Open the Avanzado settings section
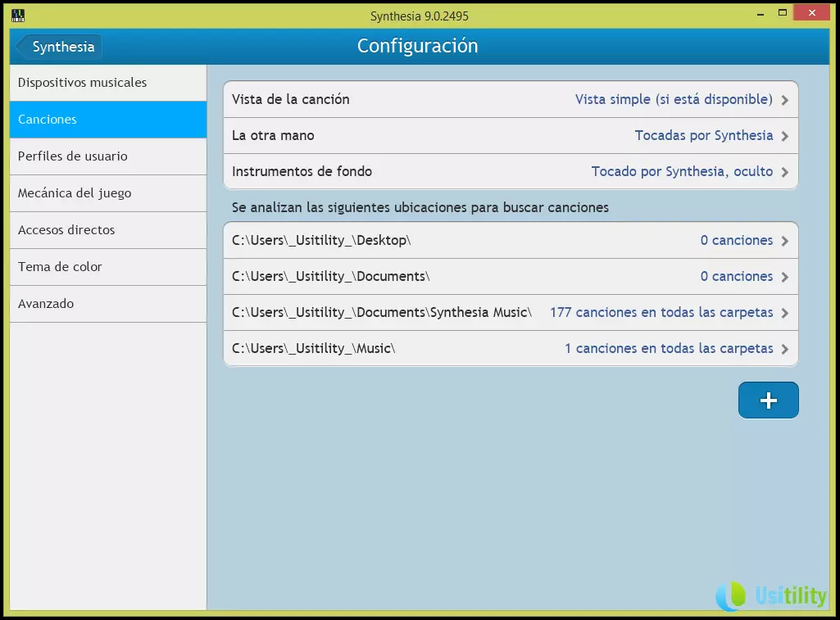840x620 pixels. (107, 304)
